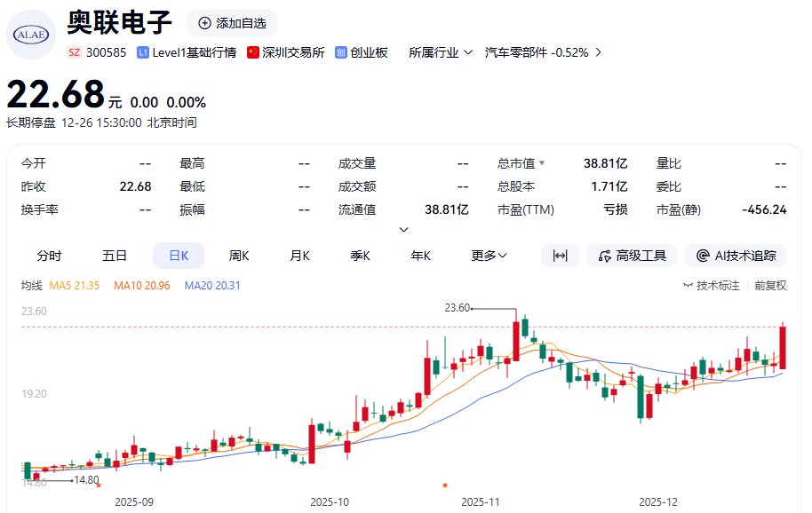Switch the 前复权 price adjustment mode
The height and width of the screenshot is (513, 812).
click(x=770, y=286)
